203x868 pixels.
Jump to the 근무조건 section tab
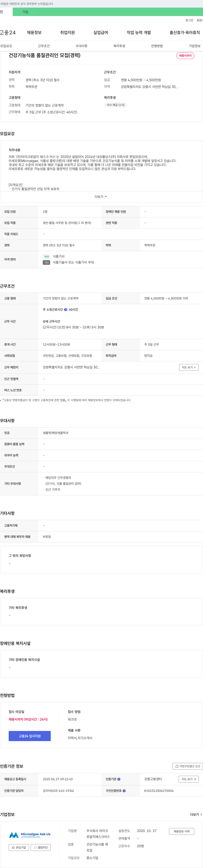coord(44,46)
